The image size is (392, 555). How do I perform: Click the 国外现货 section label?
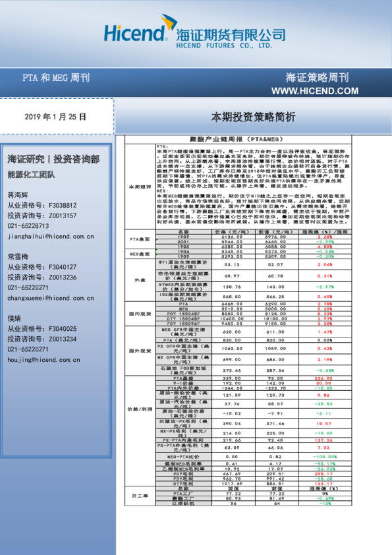coord(140,351)
